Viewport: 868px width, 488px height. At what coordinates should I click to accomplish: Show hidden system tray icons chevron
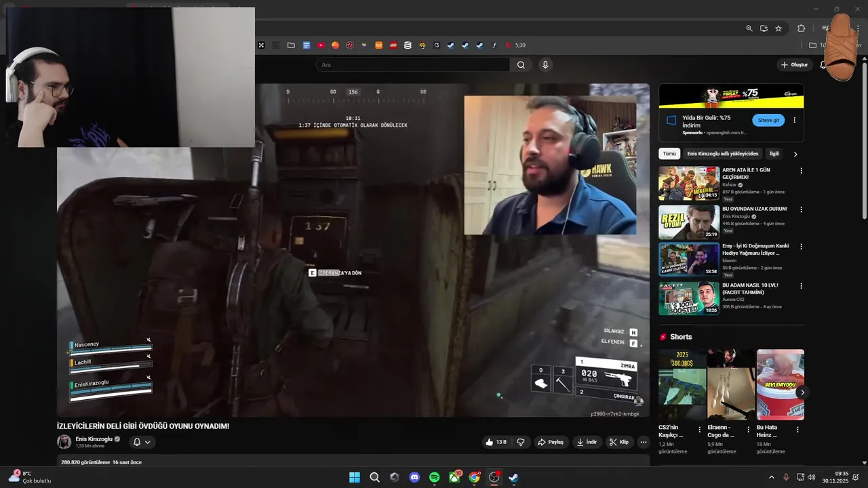click(x=771, y=477)
